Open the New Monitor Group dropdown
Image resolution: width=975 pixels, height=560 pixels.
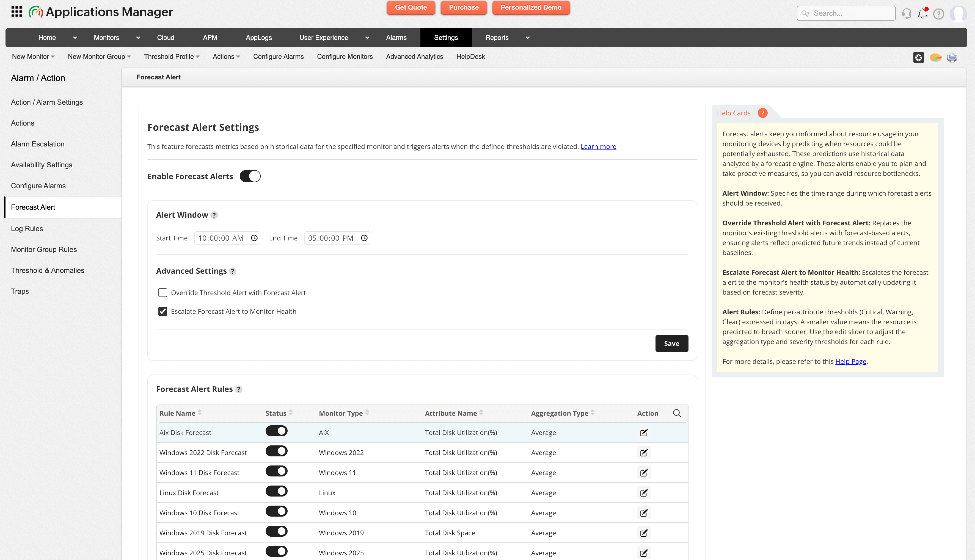99,57
